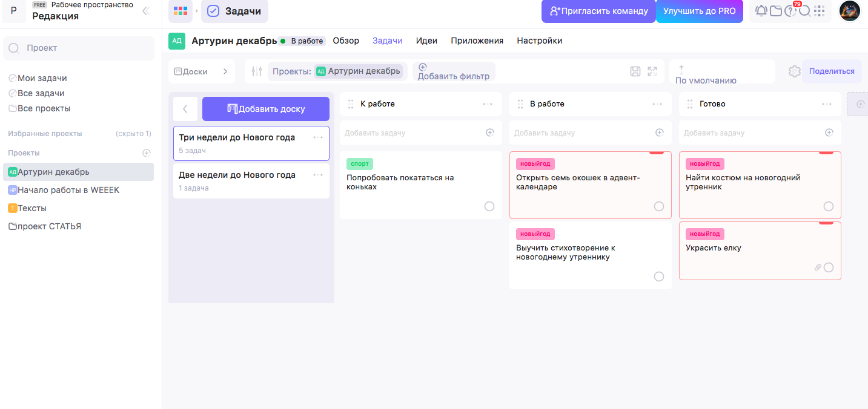Open the "Обзор" tab
Image resolution: width=868 pixels, height=409 pixels.
[346, 41]
